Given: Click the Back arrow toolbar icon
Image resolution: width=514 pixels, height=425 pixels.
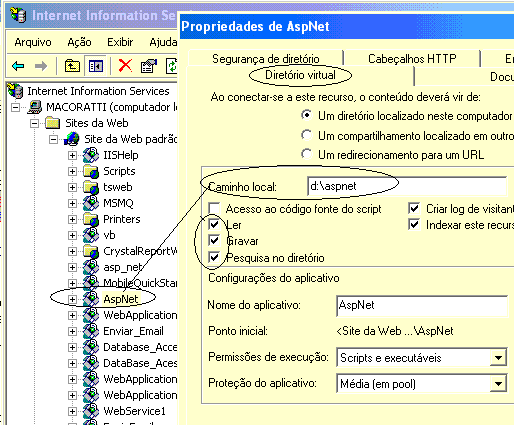Looking at the screenshot, I should (x=18, y=66).
